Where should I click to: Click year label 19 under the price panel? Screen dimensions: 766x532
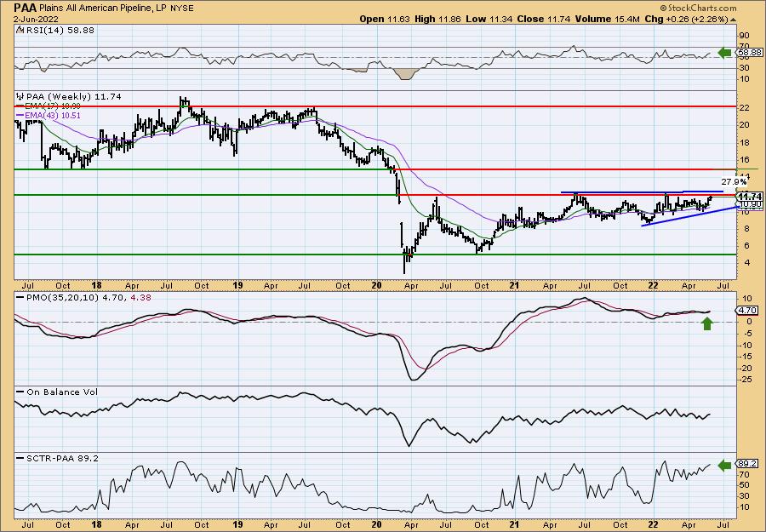(237, 285)
